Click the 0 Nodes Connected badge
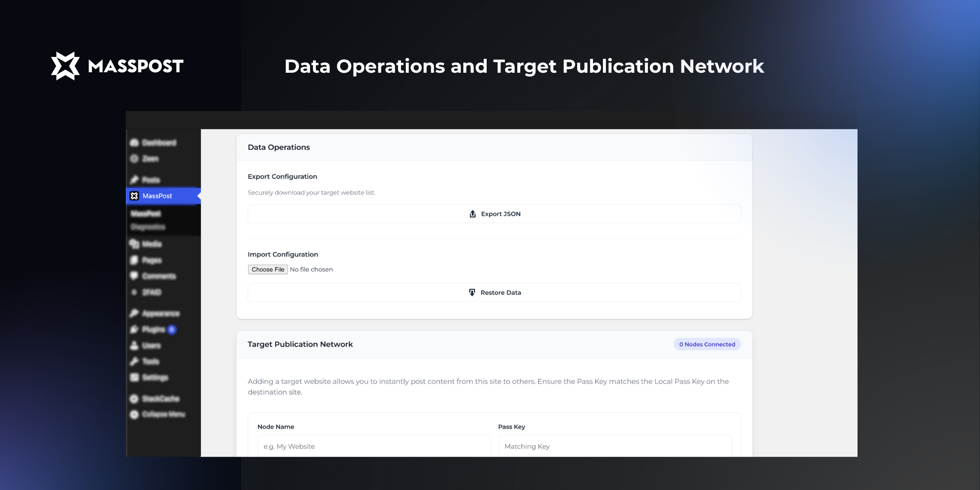Image resolution: width=980 pixels, height=490 pixels. [x=707, y=344]
